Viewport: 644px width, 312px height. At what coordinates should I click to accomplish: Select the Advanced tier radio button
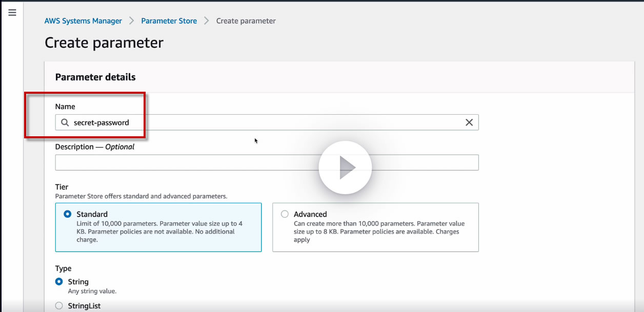point(285,214)
